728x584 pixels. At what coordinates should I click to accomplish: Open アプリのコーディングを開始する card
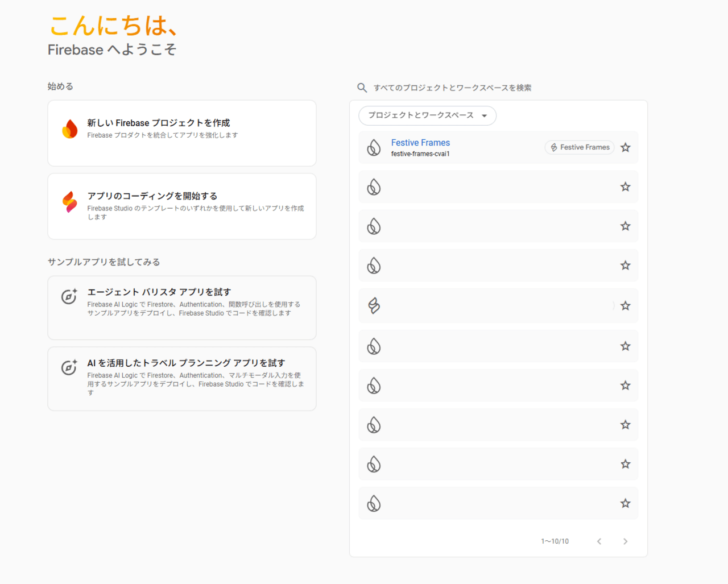(182, 206)
